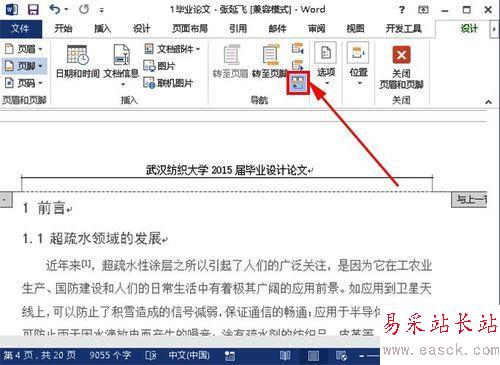Click 关闭页眉和页脚 red X button
Image resolution: width=500 pixels, height=365 pixels.
(401, 68)
